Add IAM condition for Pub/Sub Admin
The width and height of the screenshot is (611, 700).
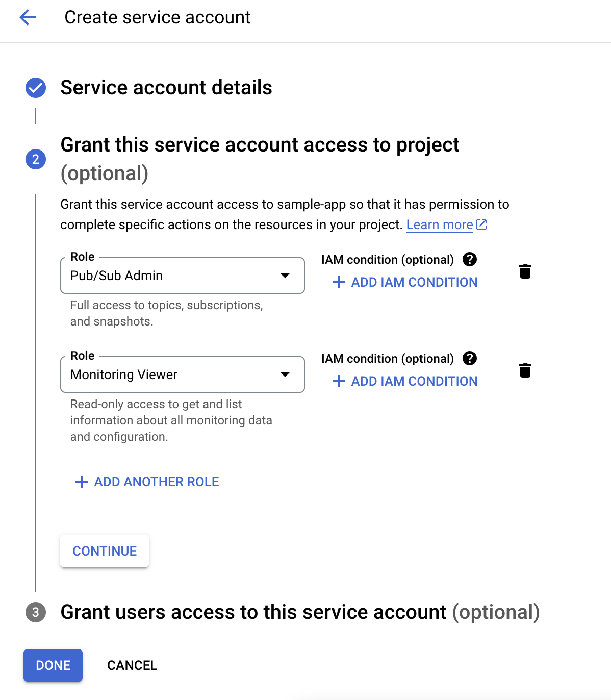[405, 282]
